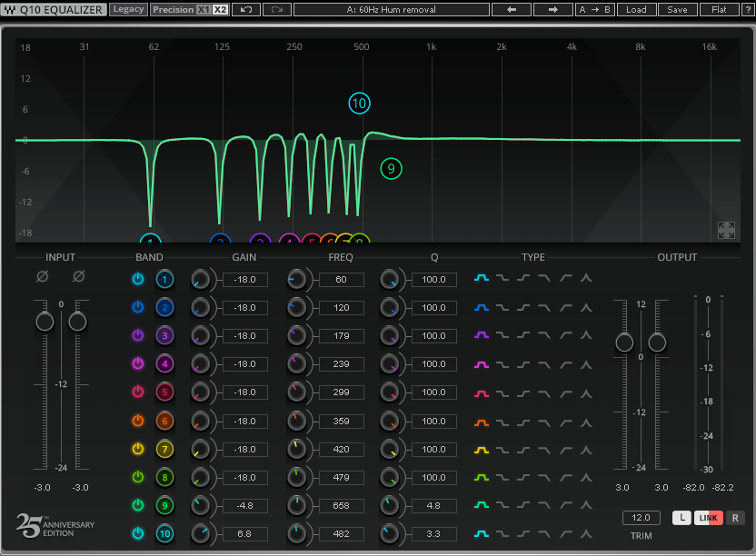The image size is (756, 556).
Task: Expand the EQ graph to full view
Action: pyautogui.click(x=726, y=231)
